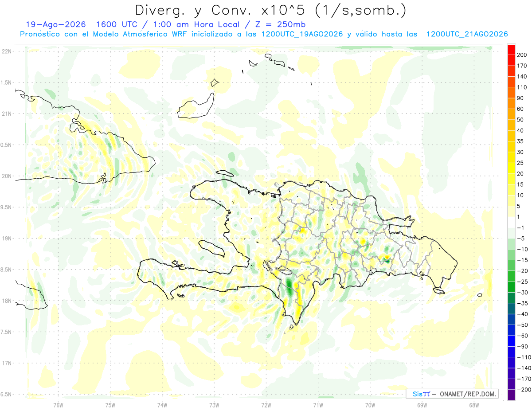Click the '-200' colorbar label
Image resolution: width=532 pixels, height=411 pixels.
(524, 389)
